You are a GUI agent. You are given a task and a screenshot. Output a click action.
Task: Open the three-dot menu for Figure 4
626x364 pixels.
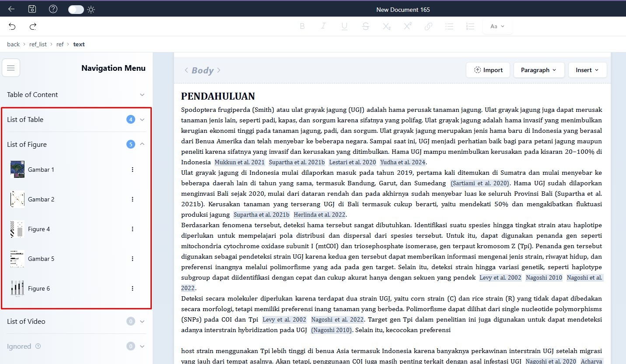tap(133, 229)
